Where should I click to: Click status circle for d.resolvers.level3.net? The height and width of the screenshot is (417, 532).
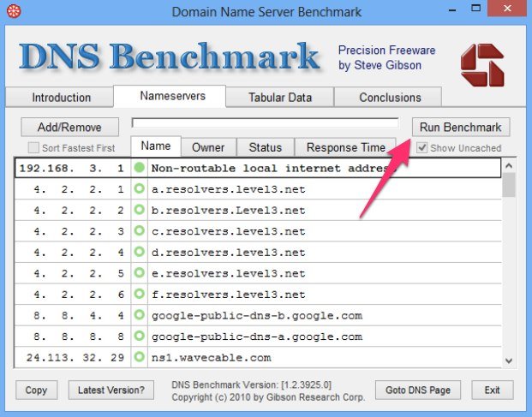(x=139, y=252)
